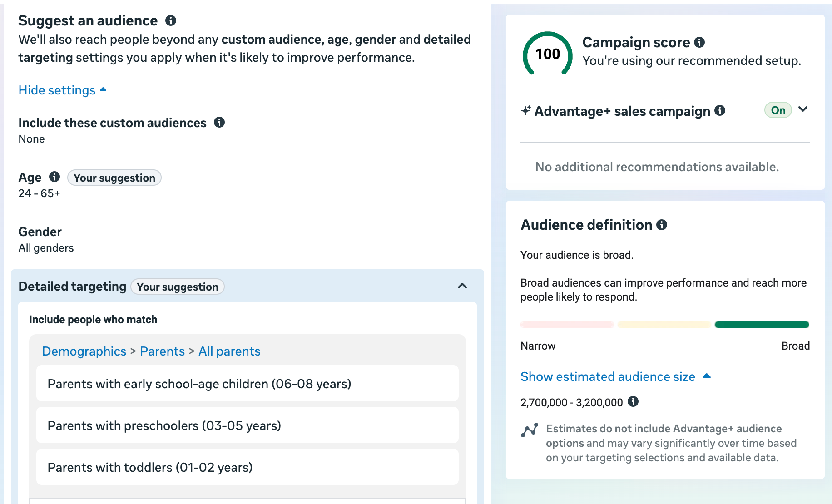Select the Parents breadcrumb
The width and height of the screenshot is (832, 504).
pos(162,351)
